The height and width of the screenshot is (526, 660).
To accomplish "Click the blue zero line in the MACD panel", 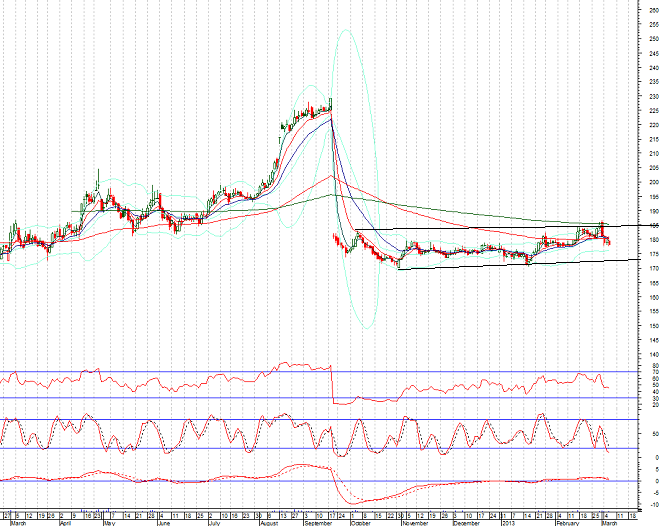I will [200, 481].
